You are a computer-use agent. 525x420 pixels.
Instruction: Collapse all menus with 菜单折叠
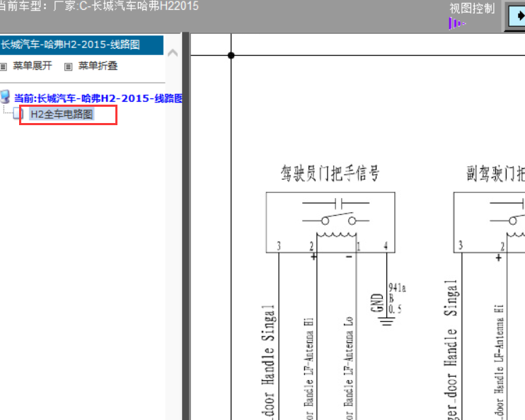click(98, 66)
